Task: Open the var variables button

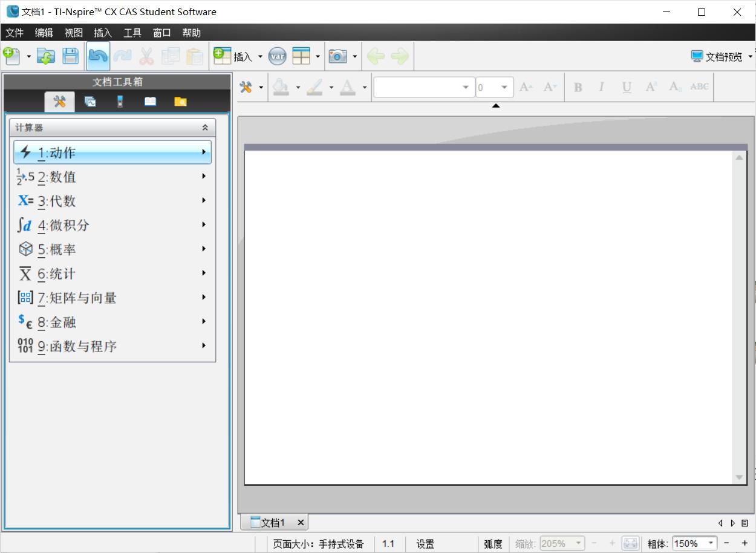Action: [277, 56]
